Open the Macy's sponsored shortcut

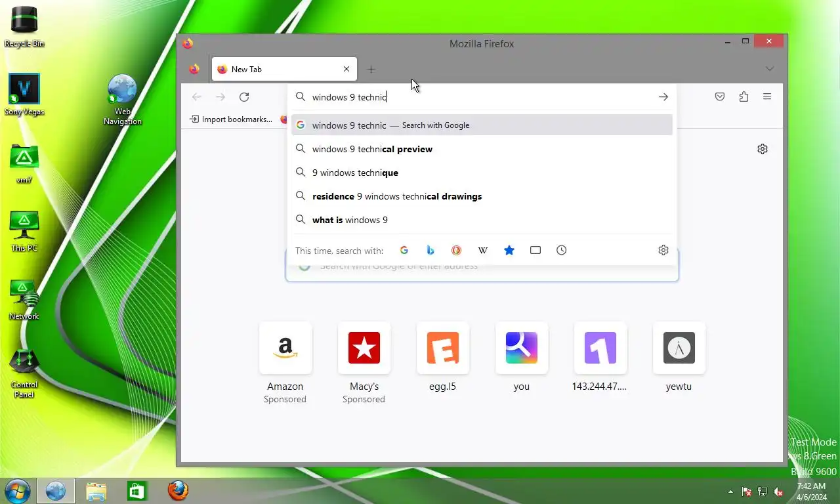[x=364, y=363]
